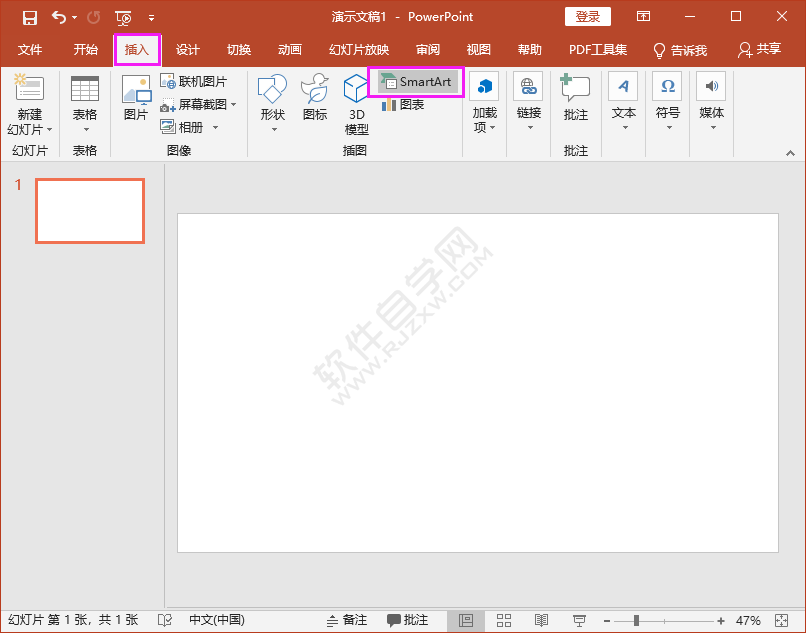Screen dimensions: 806x633
Task: Open 屏幕截图 screenshot dropdown
Action: click(198, 104)
